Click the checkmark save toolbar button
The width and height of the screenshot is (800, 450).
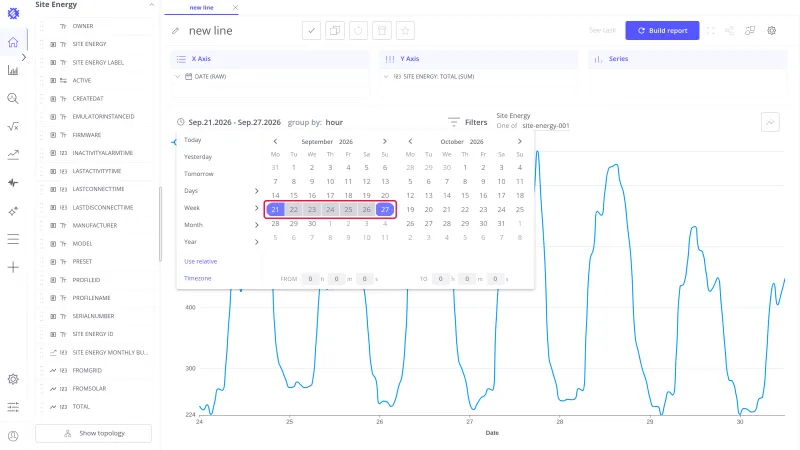311,31
